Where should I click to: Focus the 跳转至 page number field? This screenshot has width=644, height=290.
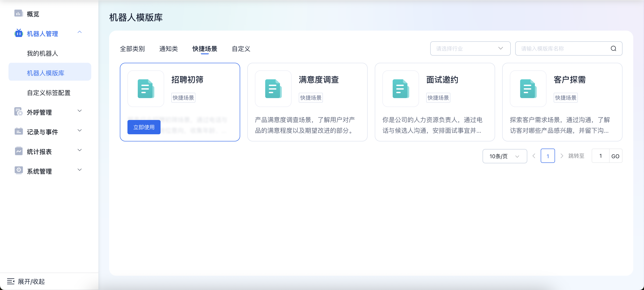point(600,156)
